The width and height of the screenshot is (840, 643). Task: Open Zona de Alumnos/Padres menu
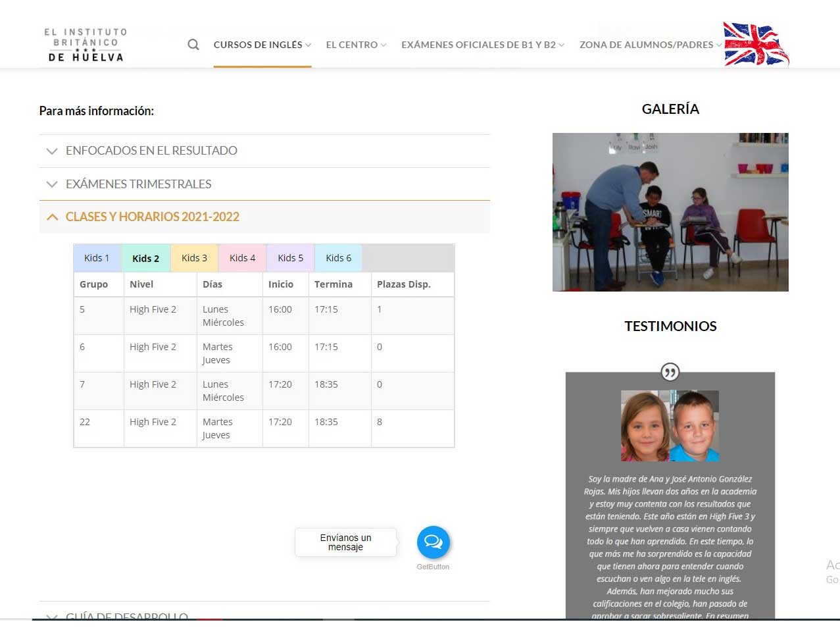pyautogui.click(x=651, y=45)
